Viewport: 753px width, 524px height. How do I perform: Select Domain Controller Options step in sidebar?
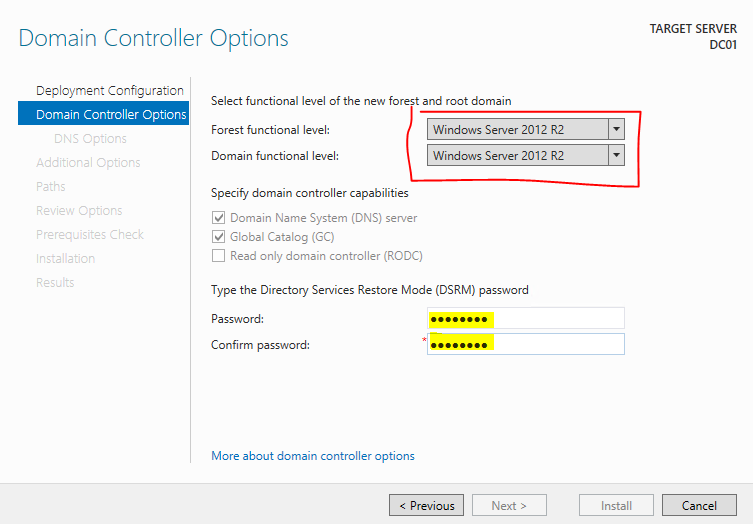(x=103, y=113)
